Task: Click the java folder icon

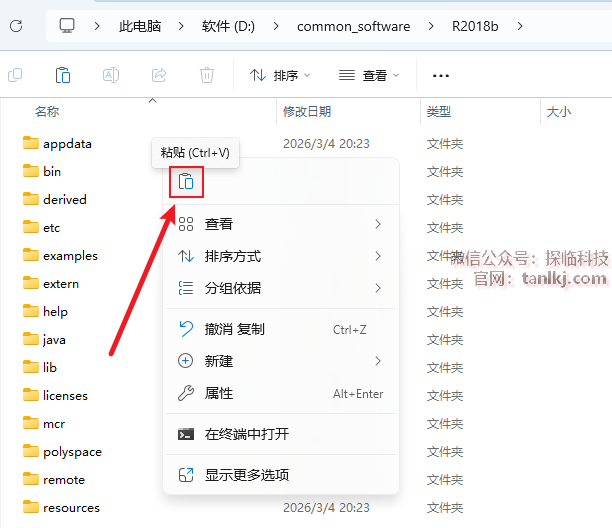Action: click(31, 339)
